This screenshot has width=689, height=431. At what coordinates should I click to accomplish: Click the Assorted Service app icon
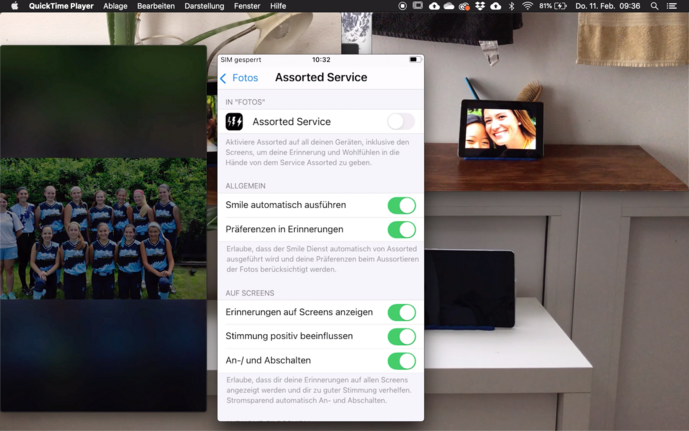[x=234, y=122]
